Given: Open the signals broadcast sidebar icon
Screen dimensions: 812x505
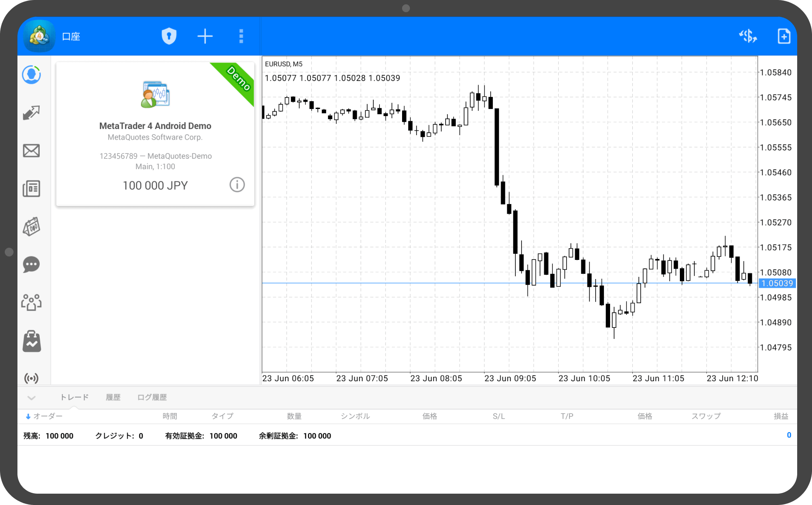Looking at the screenshot, I should [31, 378].
